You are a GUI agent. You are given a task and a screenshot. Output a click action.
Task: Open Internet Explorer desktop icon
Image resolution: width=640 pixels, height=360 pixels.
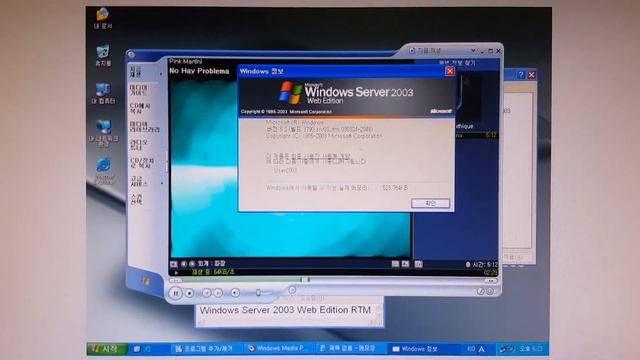click(x=104, y=171)
